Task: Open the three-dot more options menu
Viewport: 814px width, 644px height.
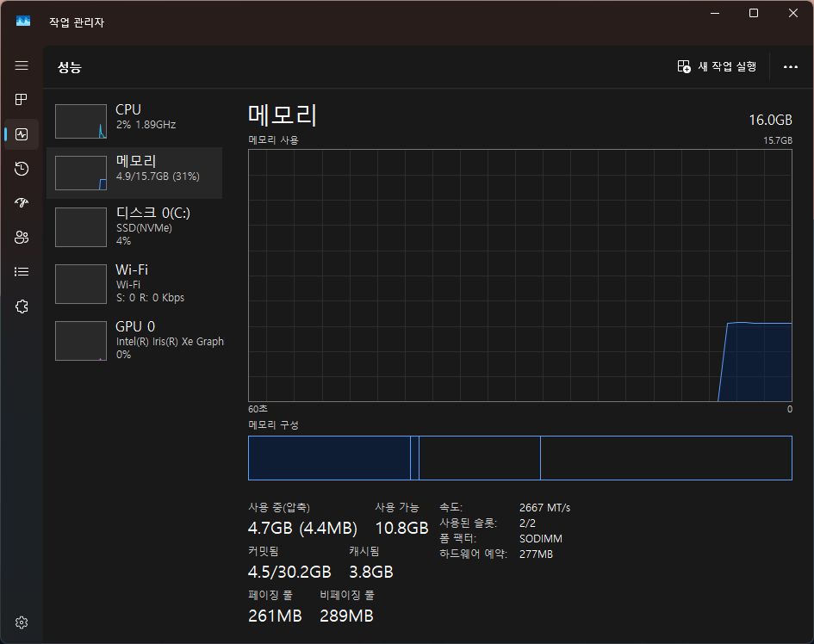Action: point(790,66)
